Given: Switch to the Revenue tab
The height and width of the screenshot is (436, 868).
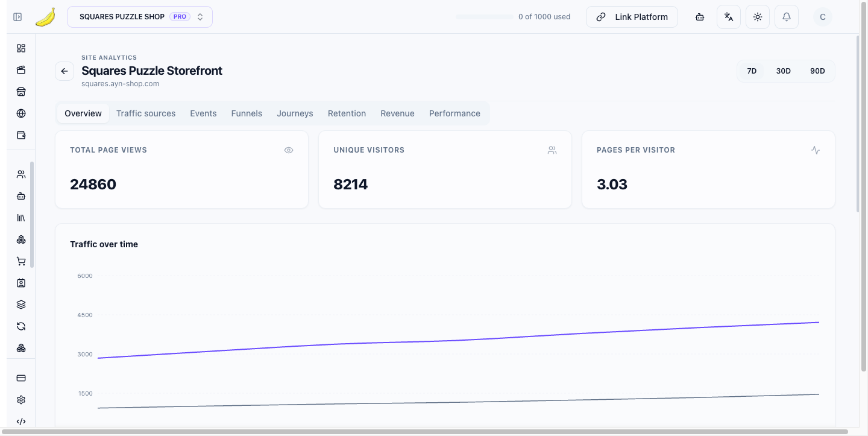Looking at the screenshot, I should pyautogui.click(x=397, y=113).
